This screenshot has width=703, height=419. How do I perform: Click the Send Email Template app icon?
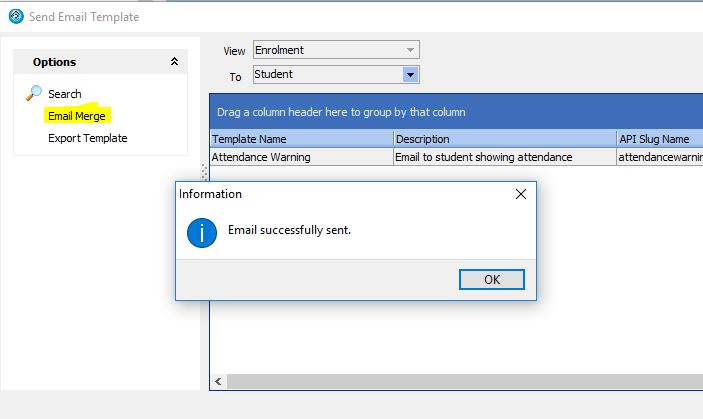(x=16, y=16)
